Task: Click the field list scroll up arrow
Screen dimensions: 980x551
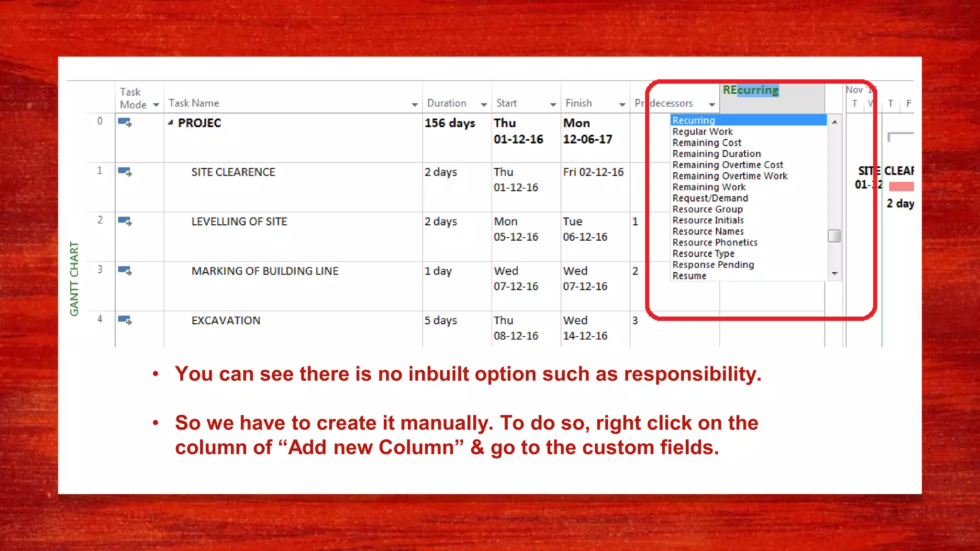Action: tap(835, 122)
